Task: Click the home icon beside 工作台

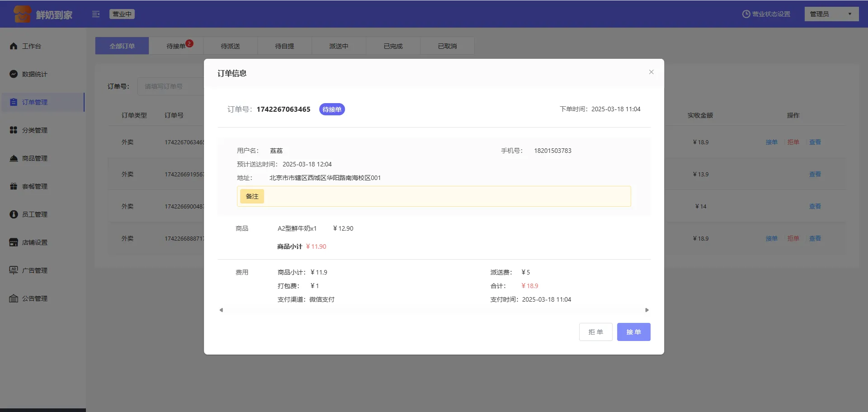Action: 14,46
